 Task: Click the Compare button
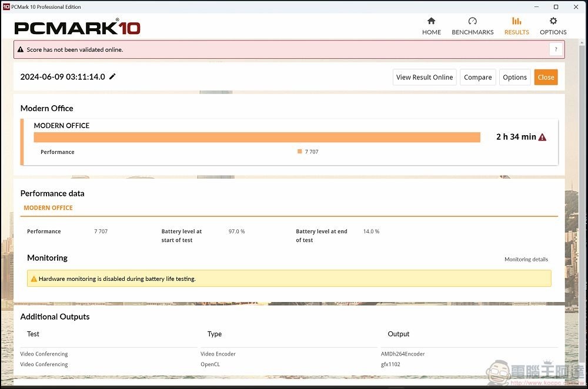(477, 77)
